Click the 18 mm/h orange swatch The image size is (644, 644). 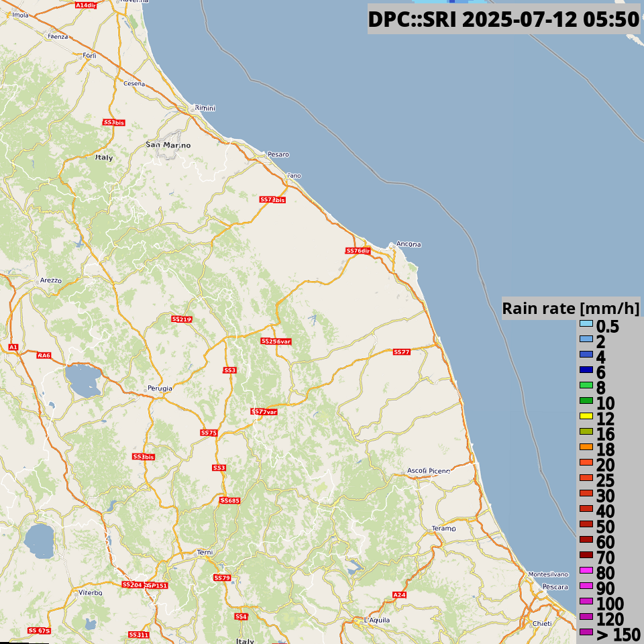[586, 447]
